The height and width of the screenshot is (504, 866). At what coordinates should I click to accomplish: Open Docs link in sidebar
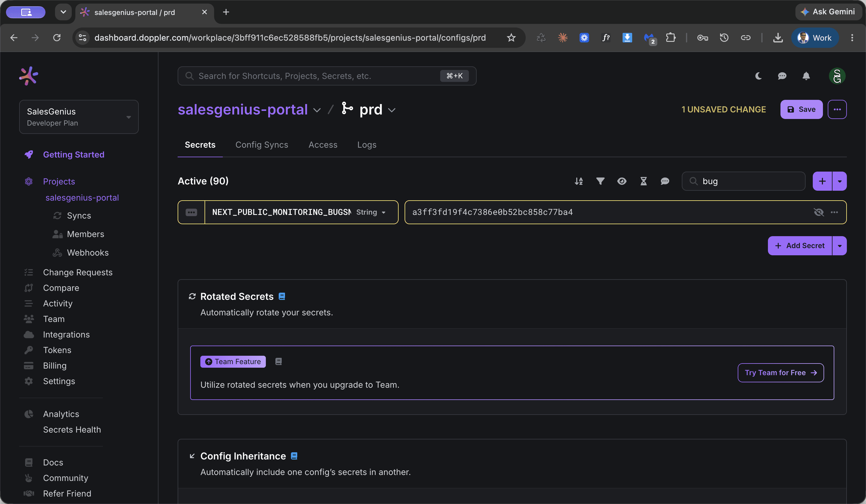pyautogui.click(x=53, y=462)
